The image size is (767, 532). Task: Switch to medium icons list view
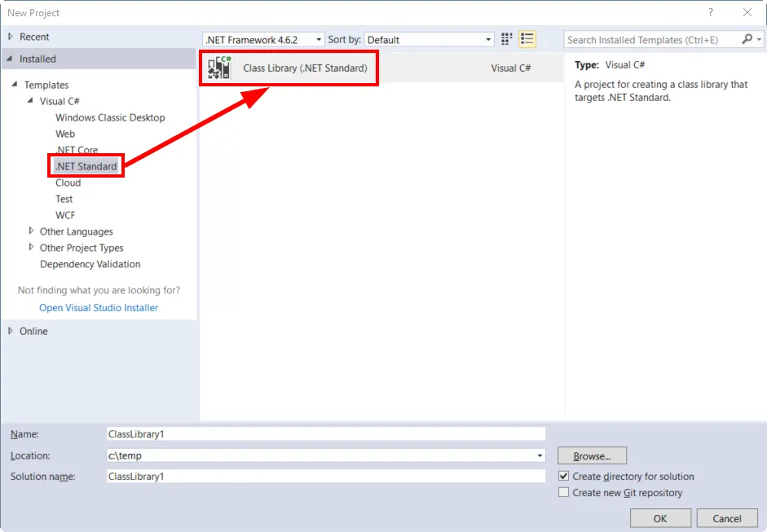click(x=527, y=39)
